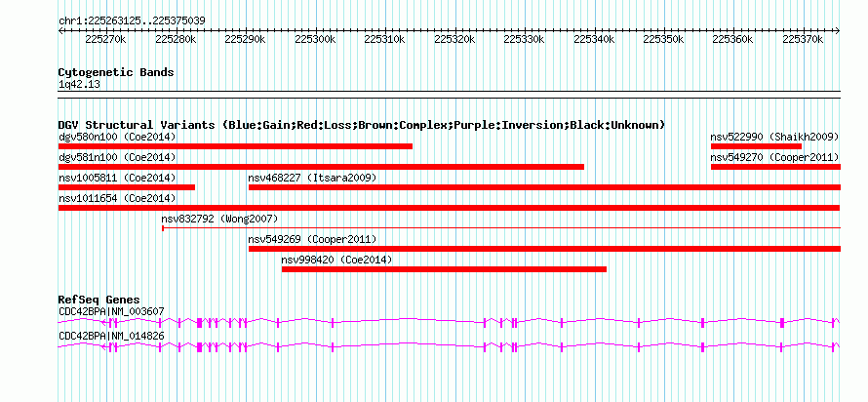
Task: Click nsv468227 (Itsara2009) variant label
Action: 312,178
